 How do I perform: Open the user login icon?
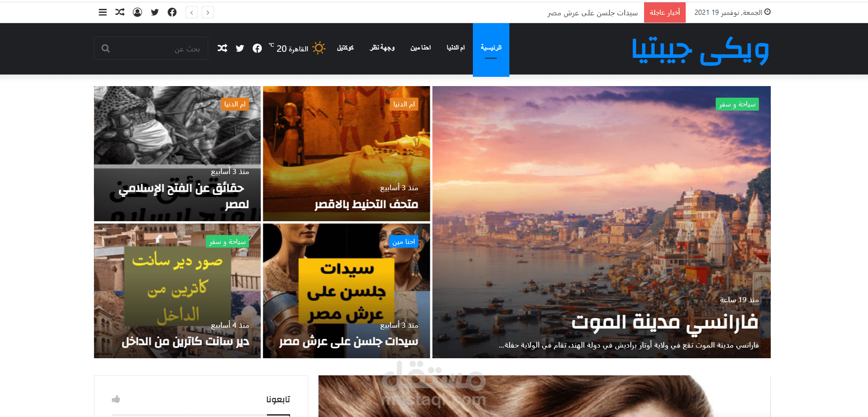[137, 12]
